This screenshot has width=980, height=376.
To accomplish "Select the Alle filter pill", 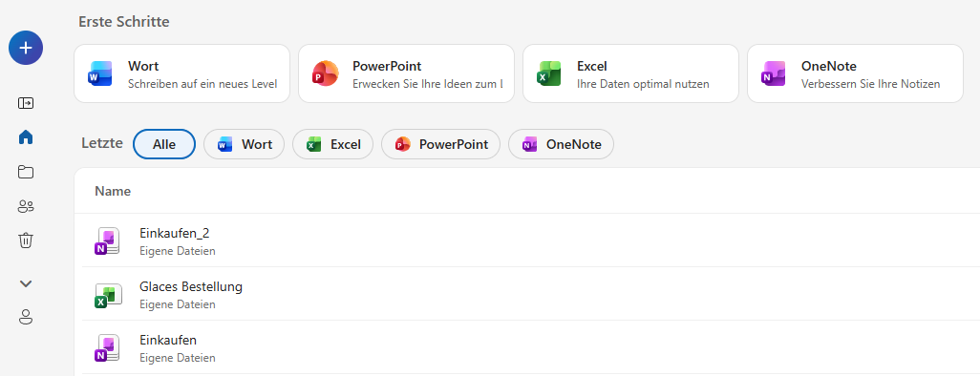I will pos(164,144).
